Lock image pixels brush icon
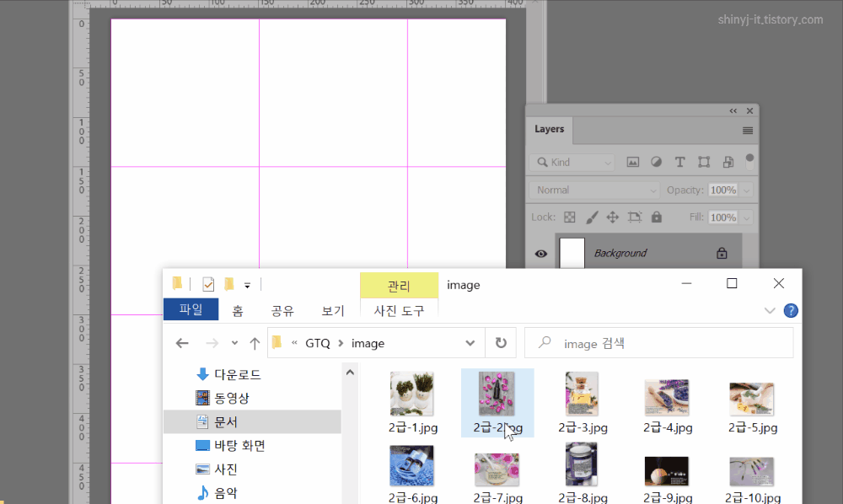Viewport: 843px width, 504px height. [592, 217]
